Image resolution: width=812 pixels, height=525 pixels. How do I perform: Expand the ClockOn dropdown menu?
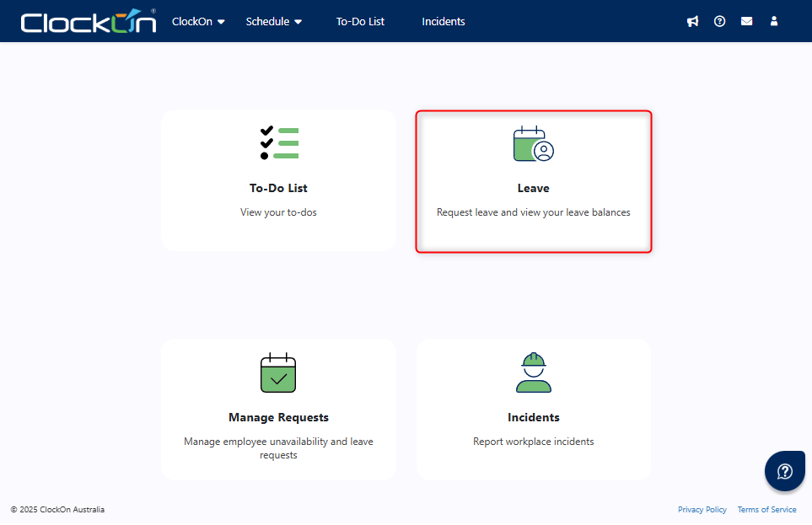[198, 22]
